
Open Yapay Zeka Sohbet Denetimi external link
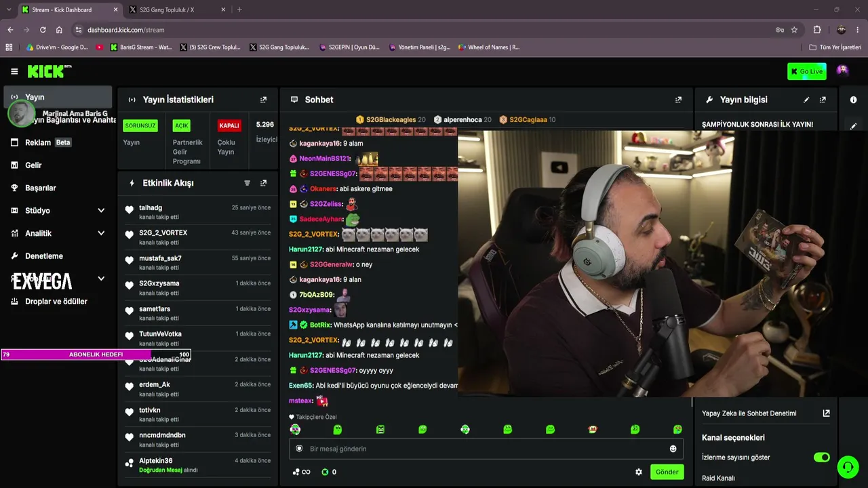826,413
